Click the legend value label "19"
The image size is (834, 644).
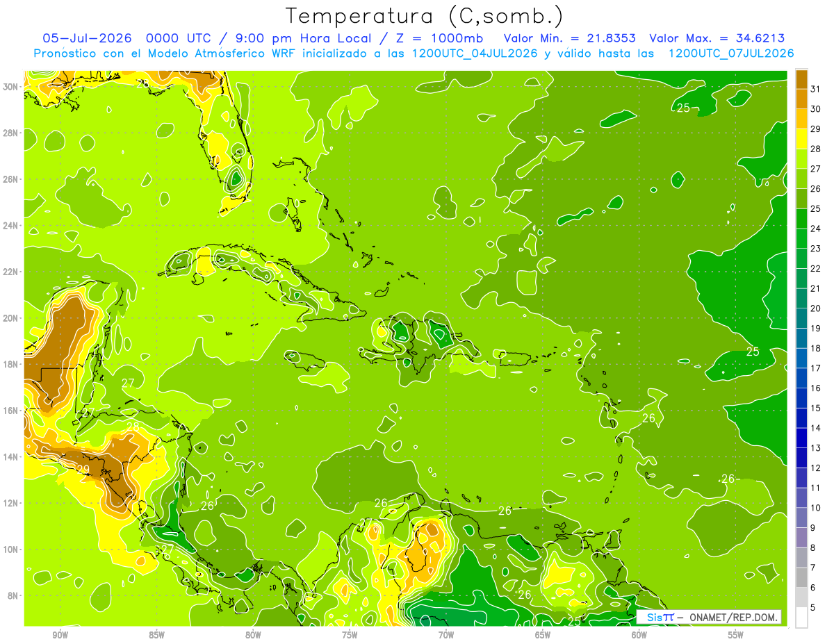(x=815, y=328)
